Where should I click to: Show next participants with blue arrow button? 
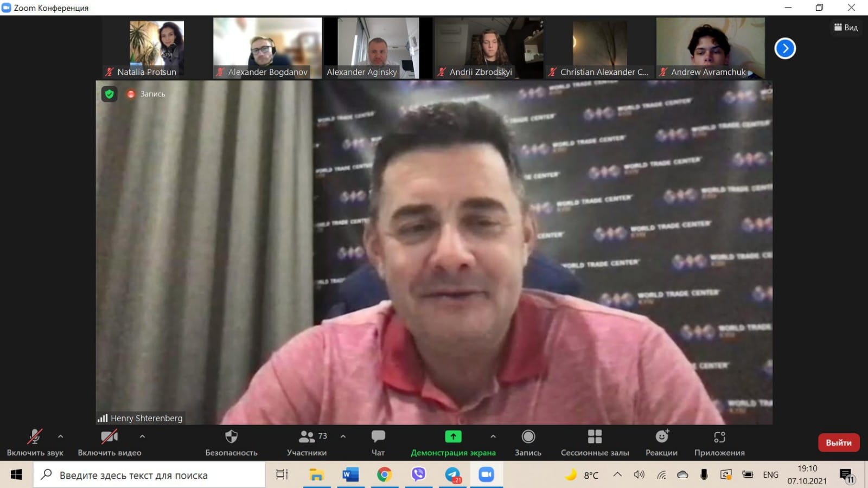pyautogui.click(x=784, y=49)
